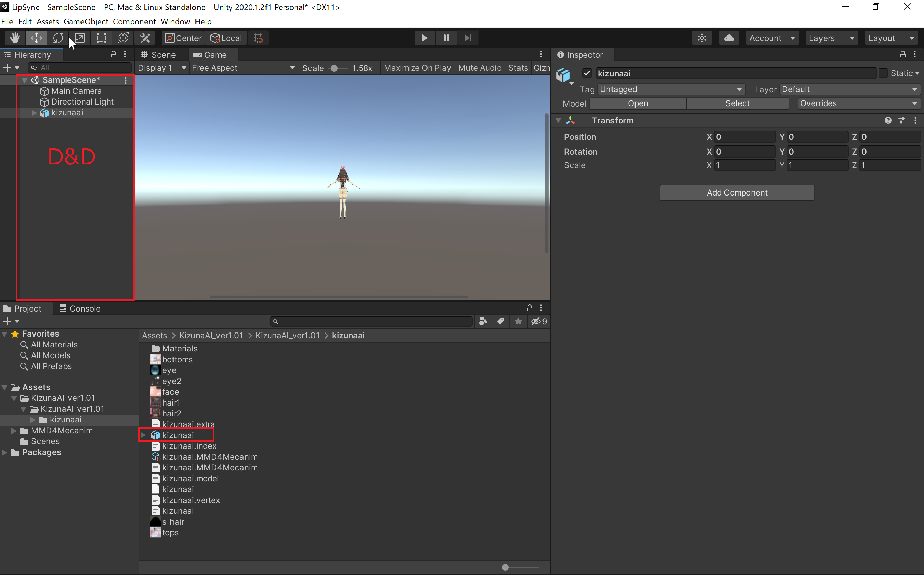Open Unity Collaborate cloud icon
The width and height of the screenshot is (924, 575).
pyautogui.click(x=729, y=38)
